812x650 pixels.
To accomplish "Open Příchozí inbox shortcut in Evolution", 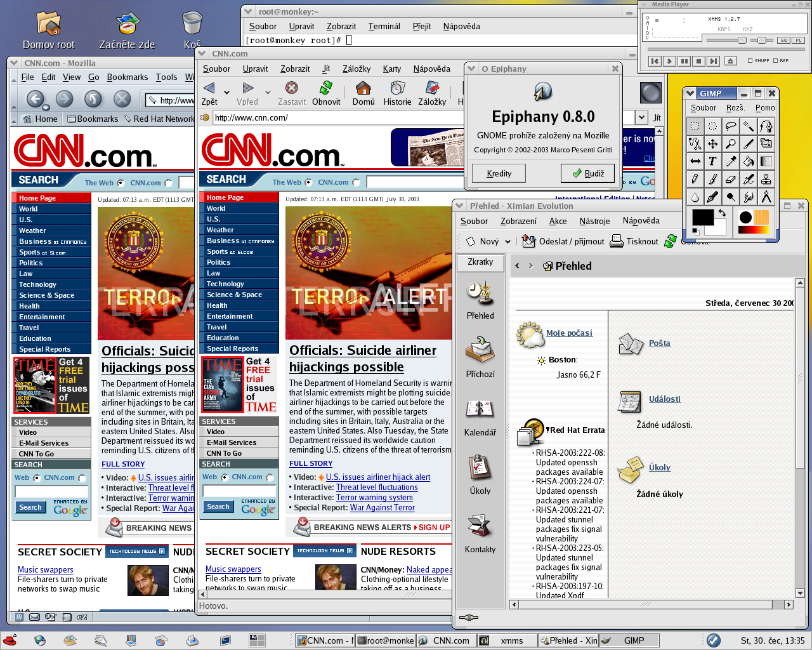I will (x=480, y=358).
